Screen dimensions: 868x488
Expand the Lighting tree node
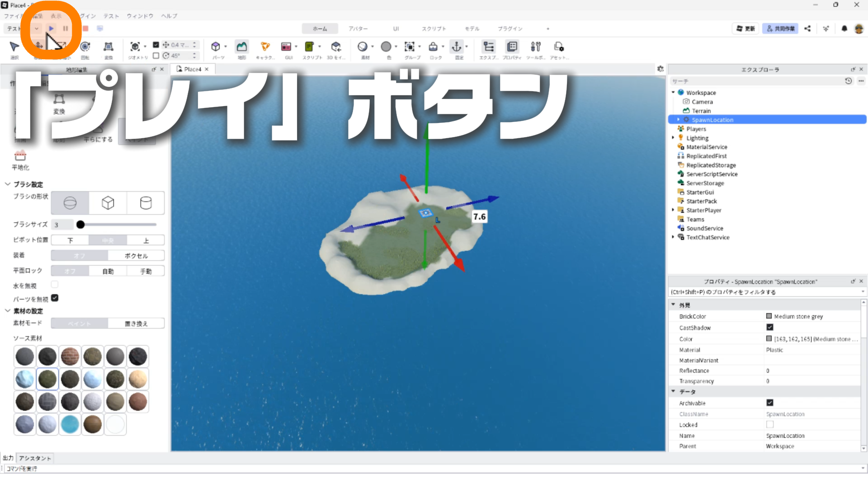pyautogui.click(x=673, y=138)
